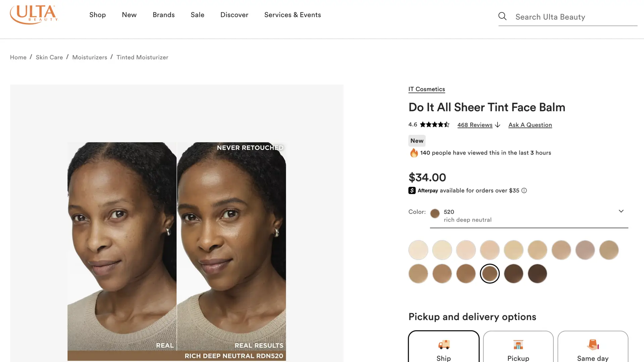This screenshot has height=362, width=644.
Task: Open the Brands menu
Action: (163, 15)
